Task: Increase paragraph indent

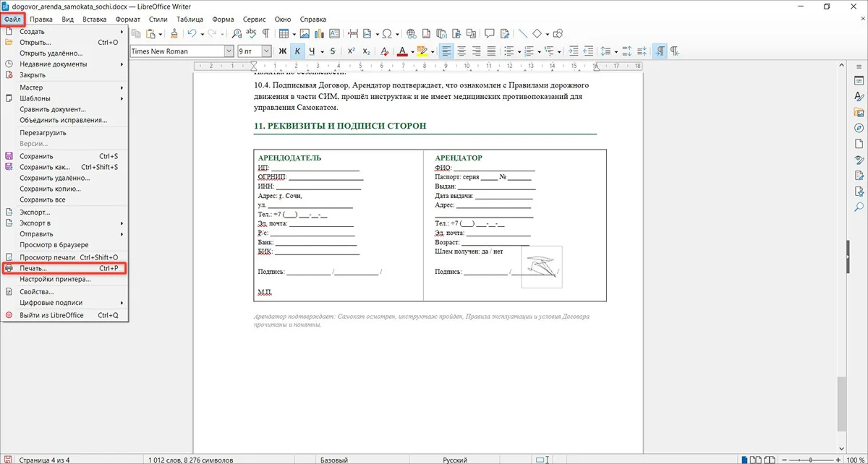Action: coord(574,51)
